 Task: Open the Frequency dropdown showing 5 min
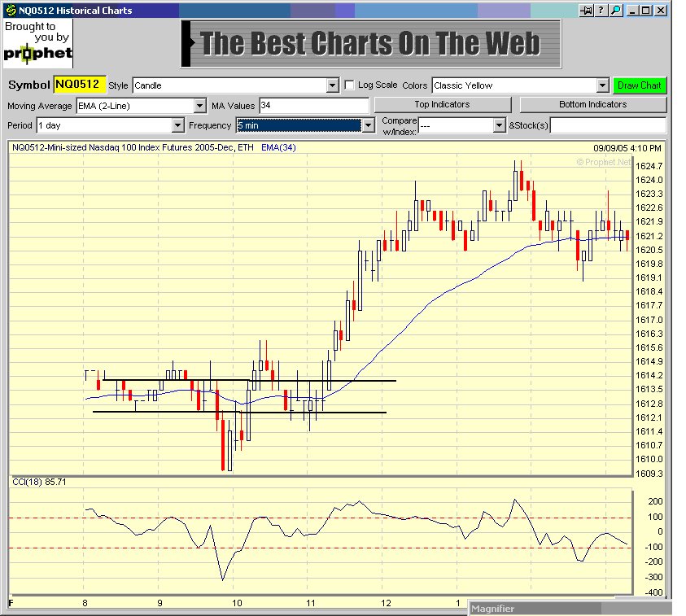305,125
